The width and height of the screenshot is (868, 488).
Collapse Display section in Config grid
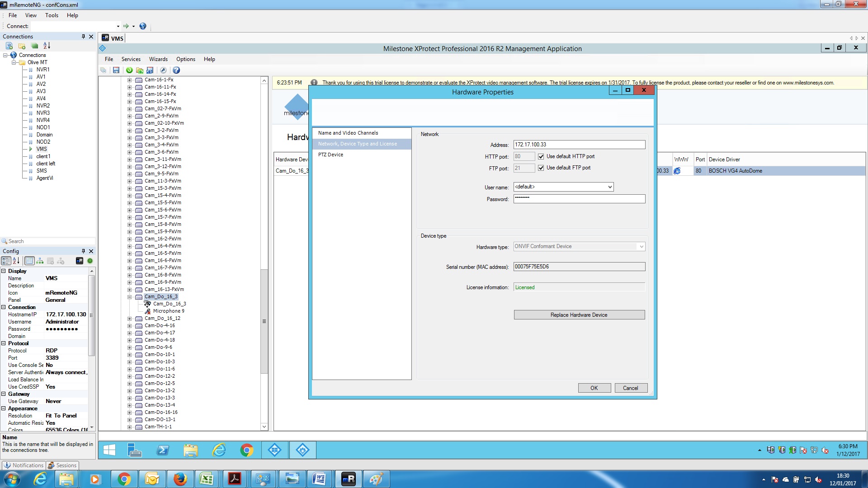4,271
